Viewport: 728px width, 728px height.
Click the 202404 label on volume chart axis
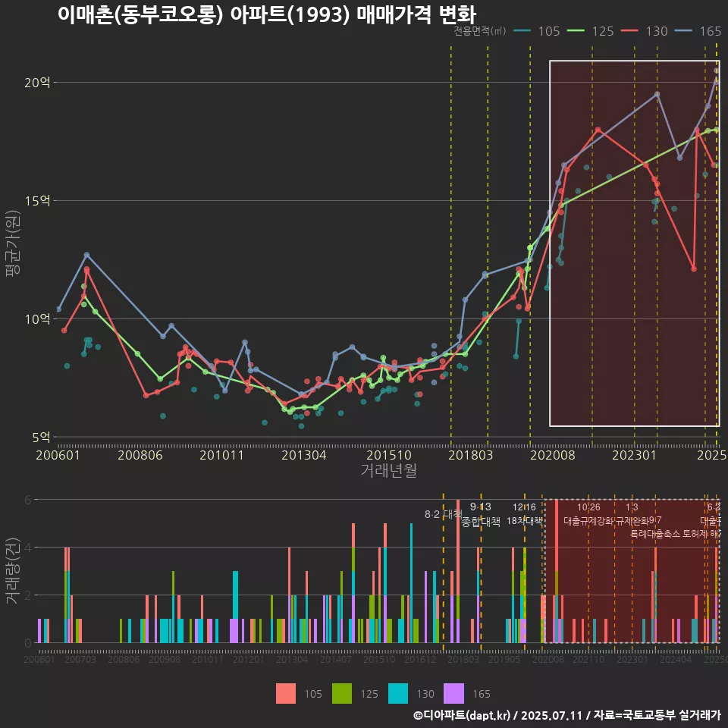click(676, 659)
